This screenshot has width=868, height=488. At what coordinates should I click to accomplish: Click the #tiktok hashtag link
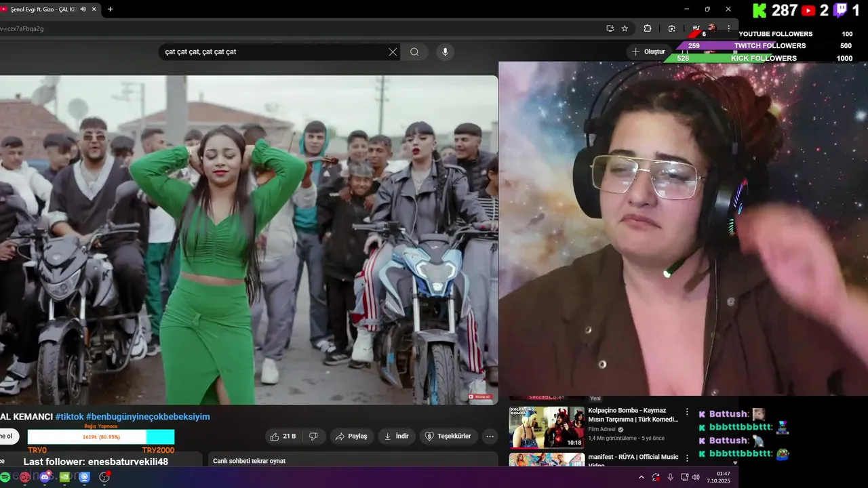[x=70, y=417]
